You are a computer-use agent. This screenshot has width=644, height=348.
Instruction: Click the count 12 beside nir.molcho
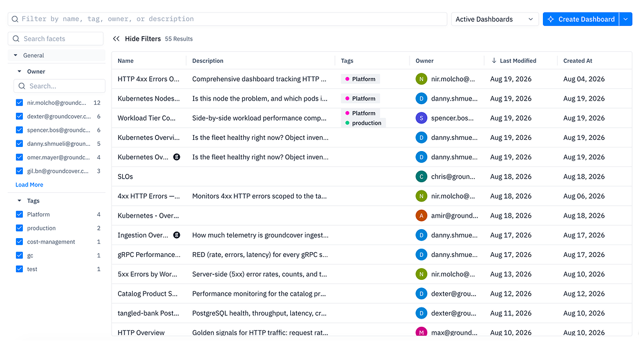coord(97,103)
